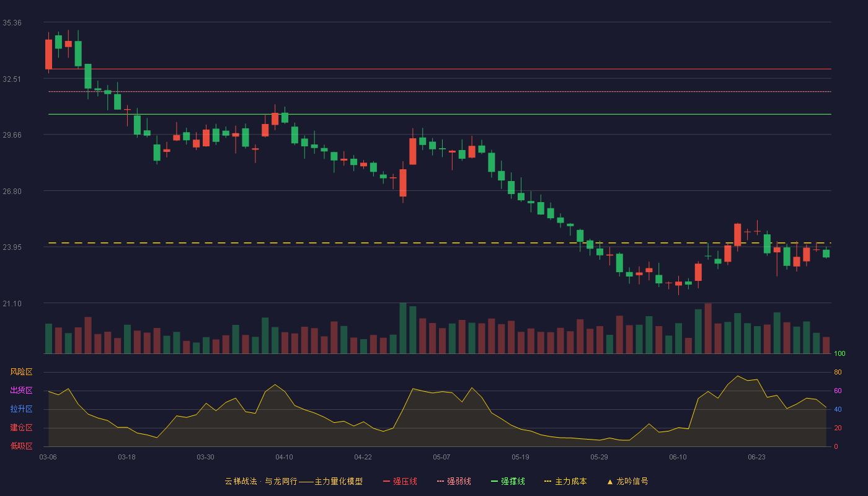Click the 23.95 price axis label
This screenshot has width=868, height=496.
pos(12,247)
